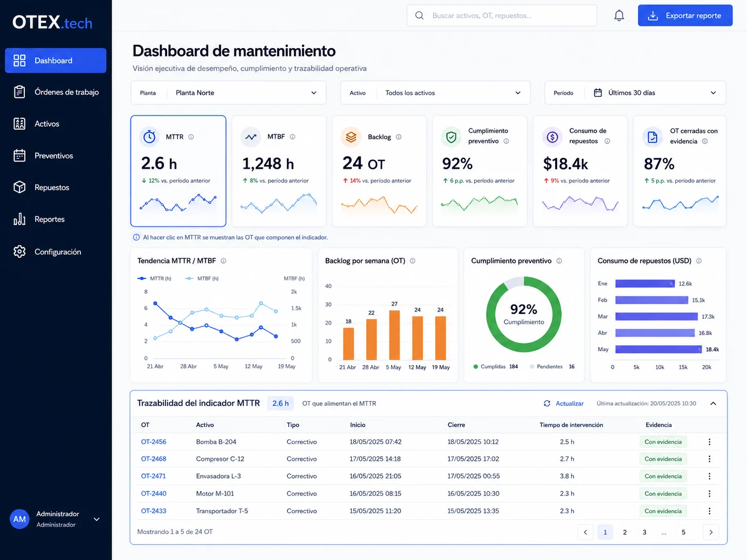This screenshot has width=747, height=560.
Task: Click Compresor C-12 in Activo column
Action: coord(220,459)
